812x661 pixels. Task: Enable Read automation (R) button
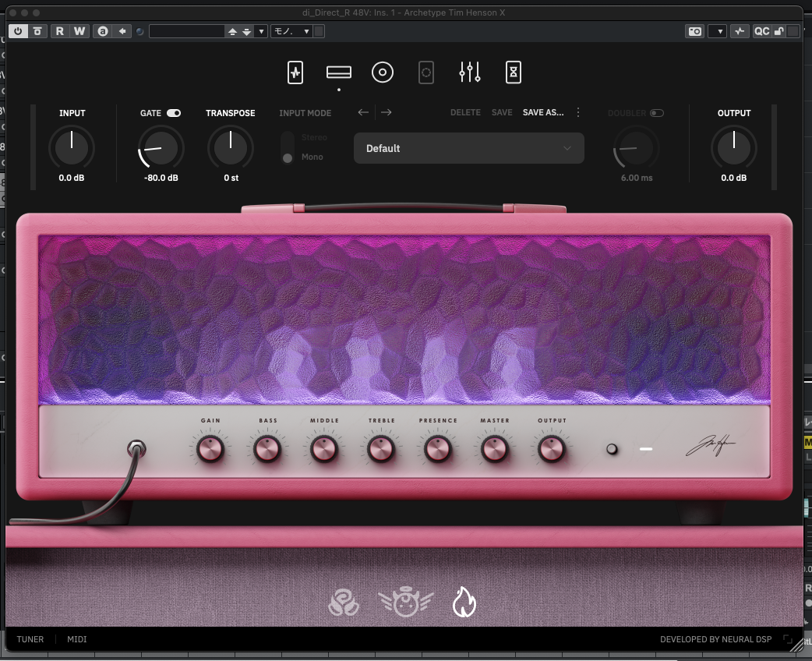[x=59, y=31]
